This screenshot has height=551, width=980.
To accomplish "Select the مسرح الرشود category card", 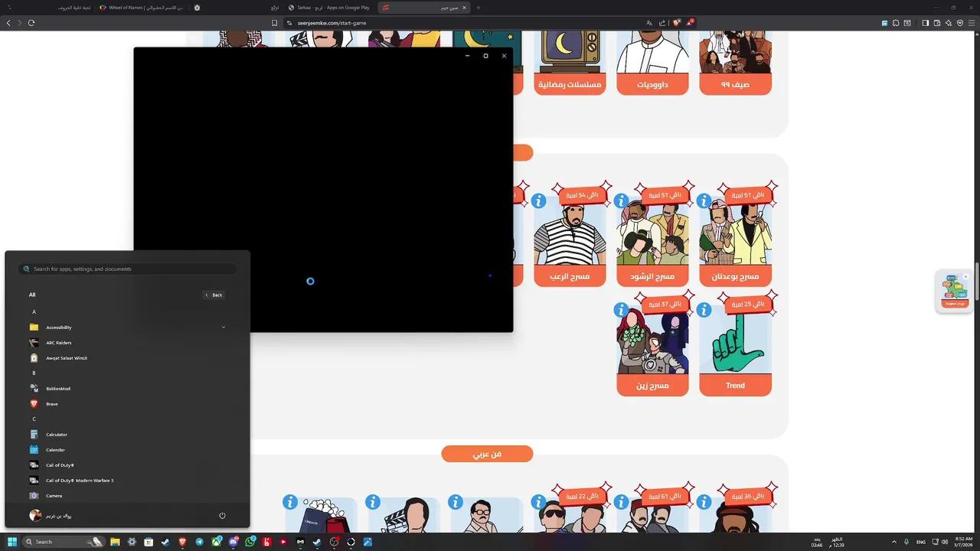I will [652, 239].
